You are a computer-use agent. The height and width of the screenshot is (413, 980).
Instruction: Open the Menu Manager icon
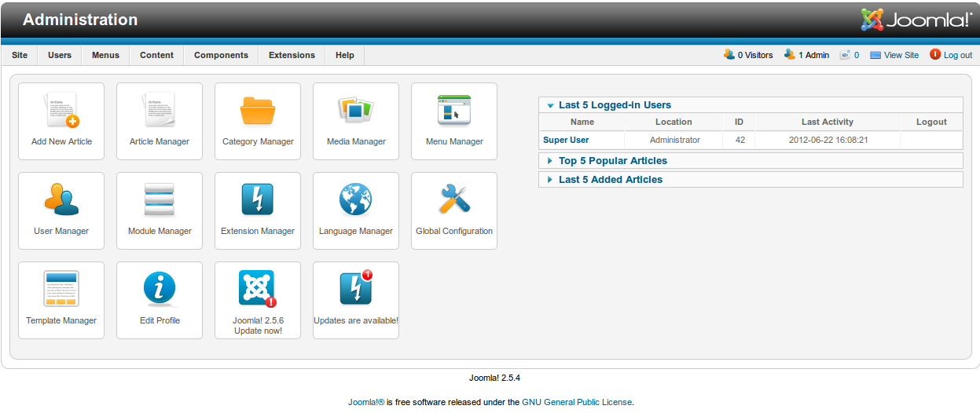[454, 111]
